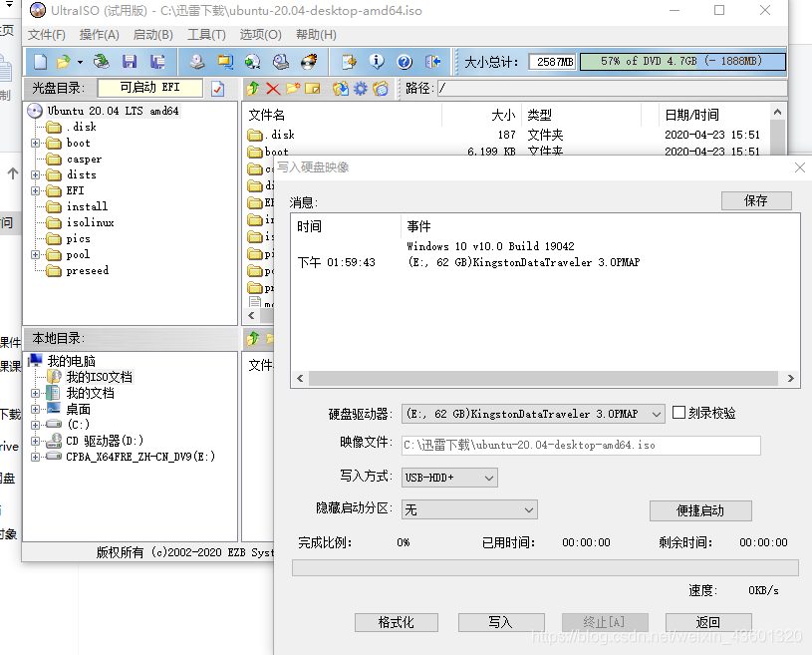The height and width of the screenshot is (655, 812).
Task: Click the Compress ISO toolbar icon
Action: (225, 62)
